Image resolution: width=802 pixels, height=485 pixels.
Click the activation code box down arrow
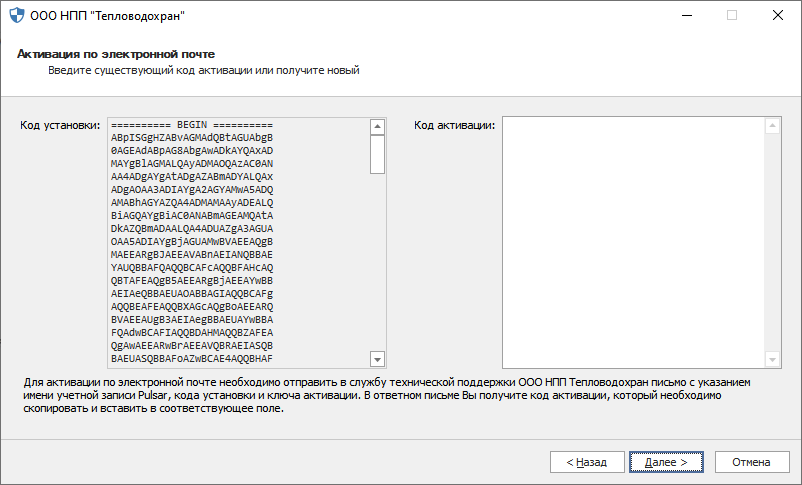coord(772,359)
